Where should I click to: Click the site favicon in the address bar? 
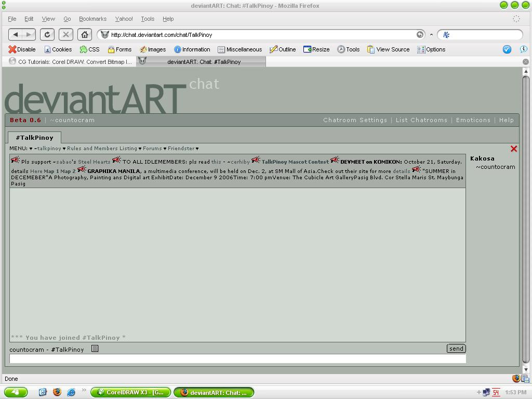pyautogui.click(x=105, y=35)
